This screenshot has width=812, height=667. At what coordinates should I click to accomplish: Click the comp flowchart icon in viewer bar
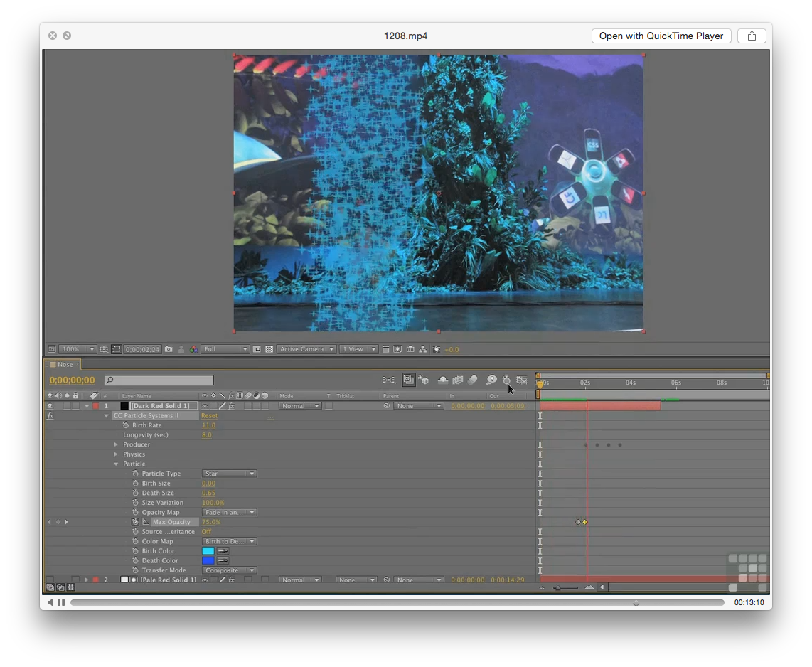423,350
